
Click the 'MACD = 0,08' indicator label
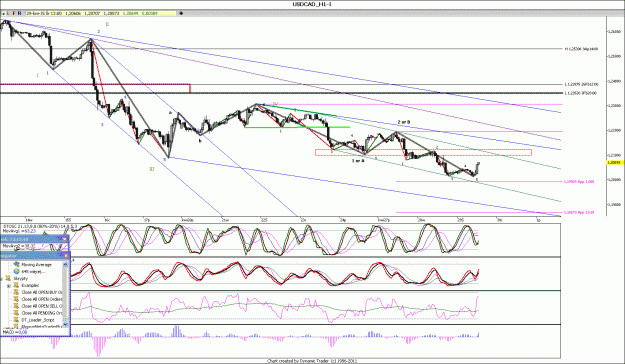click(14, 332)
